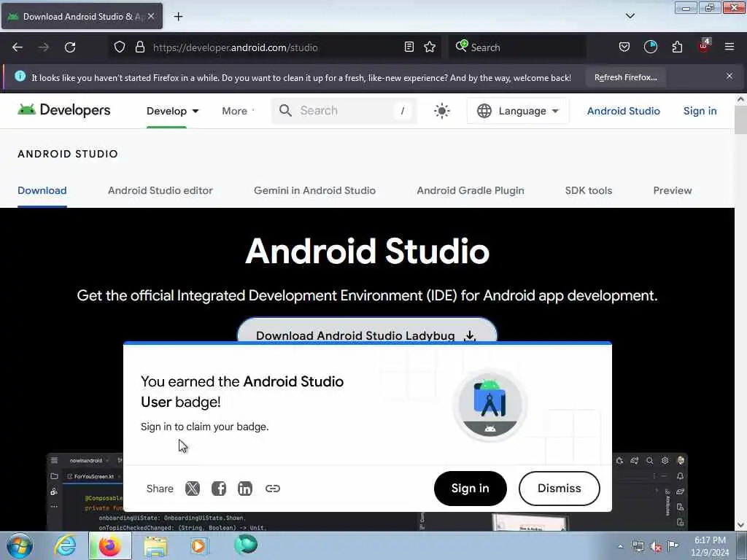Open the green round taskbar app icon
Screen dimensions: 747x560
point(246,545)
